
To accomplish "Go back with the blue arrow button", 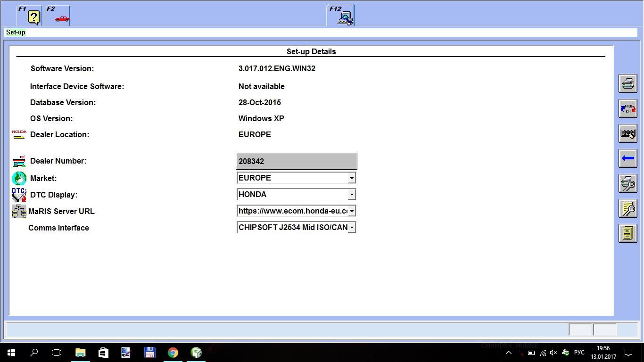I will coord(627,158).
